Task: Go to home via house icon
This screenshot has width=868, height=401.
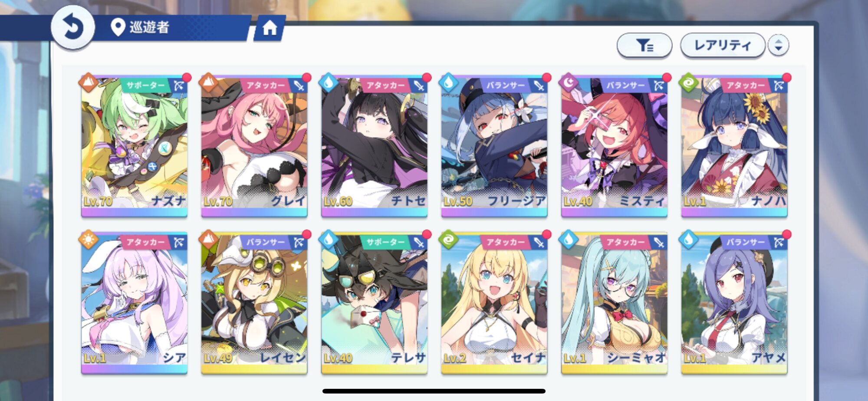Action: (270, 28)
